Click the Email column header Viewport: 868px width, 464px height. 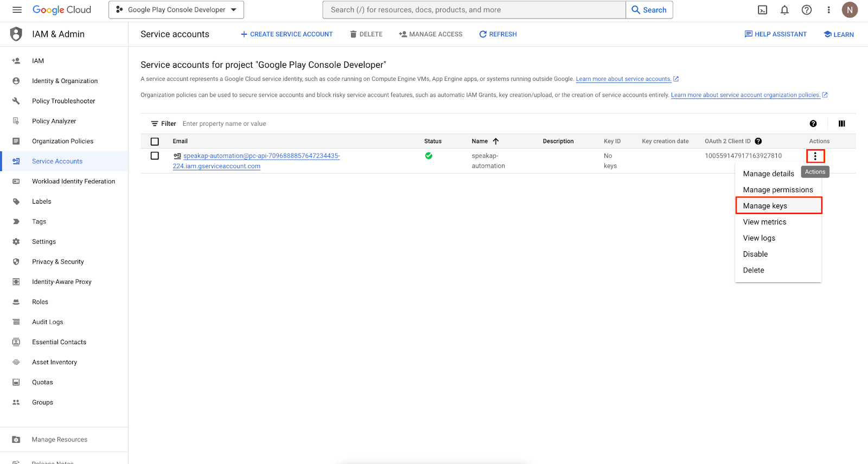coord(180,141)
